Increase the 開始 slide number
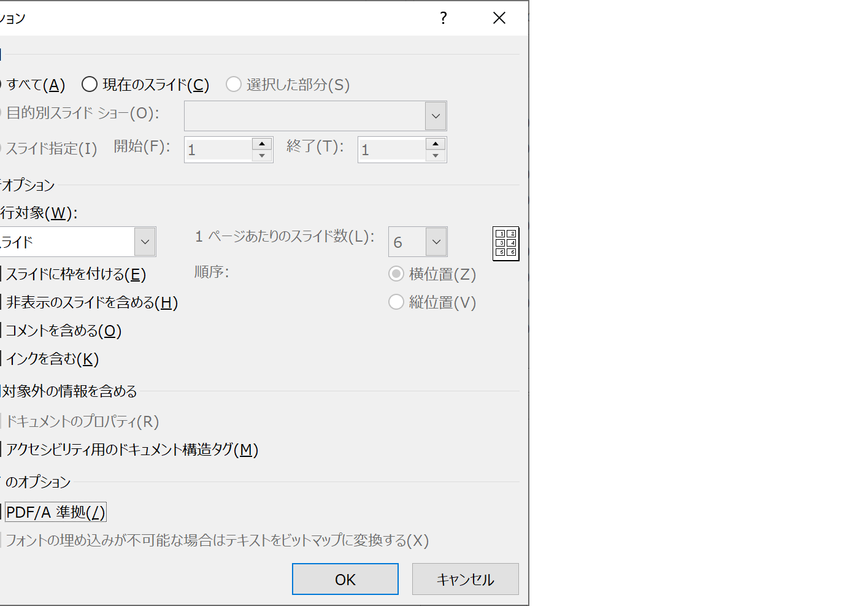This screenshot has height=606, width=868. coord(262,144)
